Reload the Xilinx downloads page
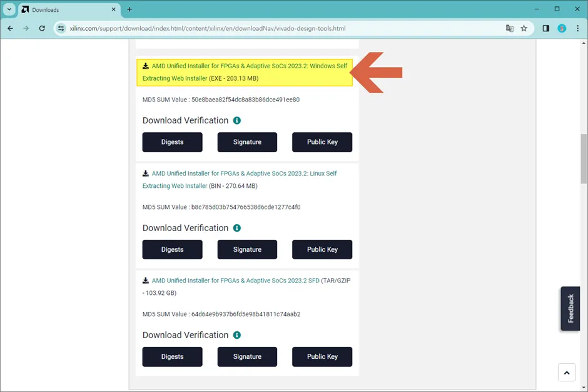Viewport: 588px width, 392px height. (x=42, y=28)
